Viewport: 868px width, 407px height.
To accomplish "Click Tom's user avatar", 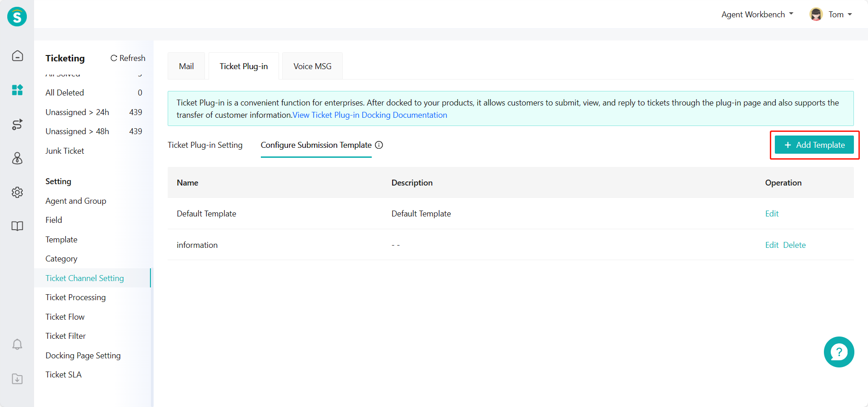I will point(816,15).
